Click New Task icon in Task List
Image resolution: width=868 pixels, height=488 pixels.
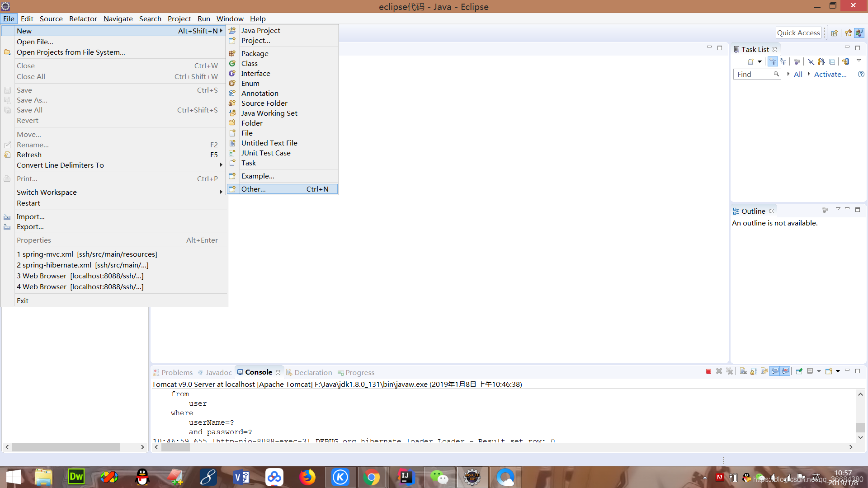tap(751, 61)
